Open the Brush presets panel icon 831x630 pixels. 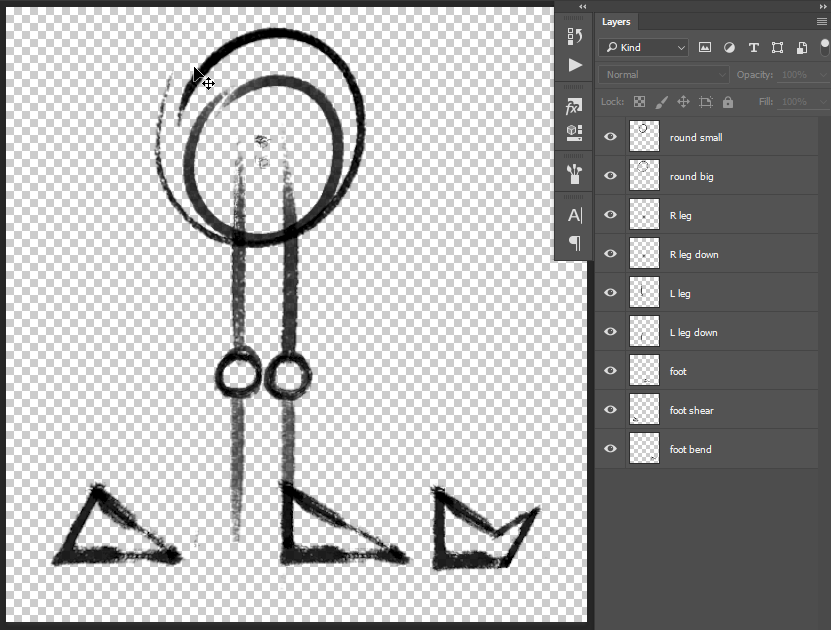(x=574, y=174)
